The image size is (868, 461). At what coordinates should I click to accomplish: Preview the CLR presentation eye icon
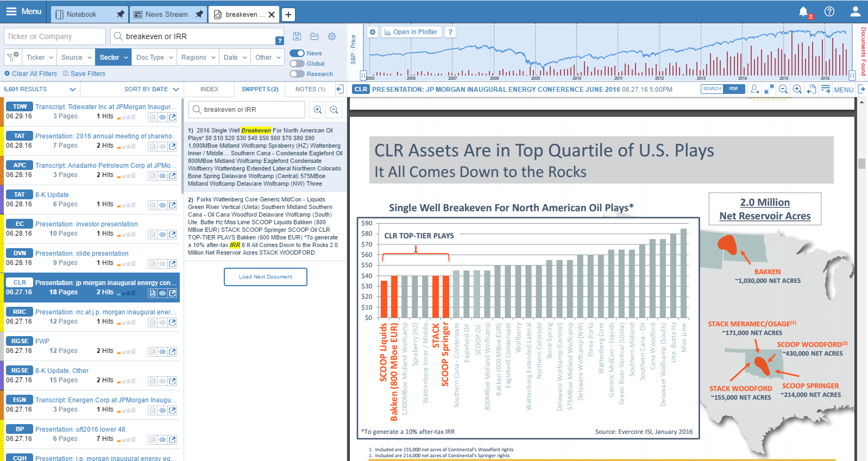point(162,293)
